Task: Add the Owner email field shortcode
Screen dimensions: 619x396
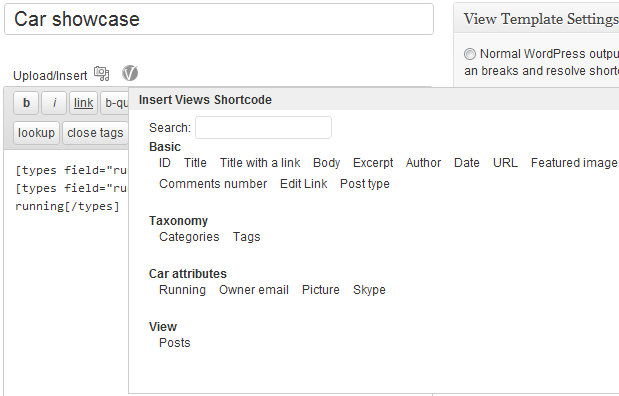Action: point(254,289)
